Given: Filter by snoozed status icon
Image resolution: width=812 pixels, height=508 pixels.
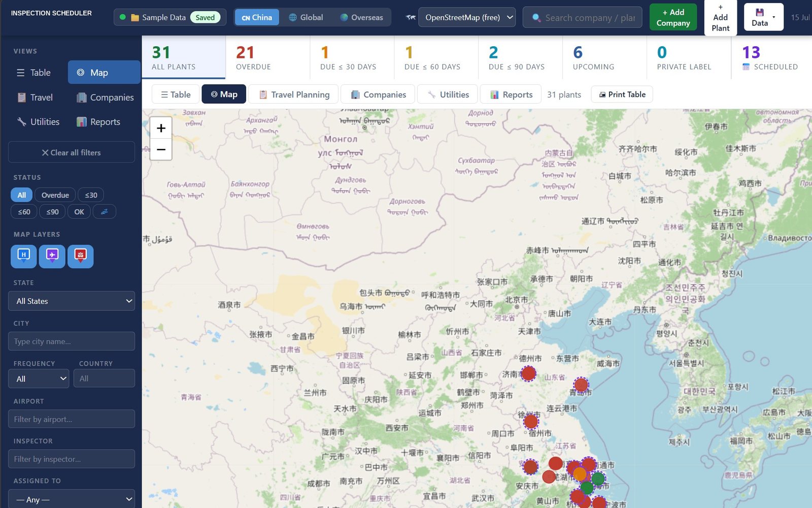Looking at the screenshot, I should coord(105,212).
